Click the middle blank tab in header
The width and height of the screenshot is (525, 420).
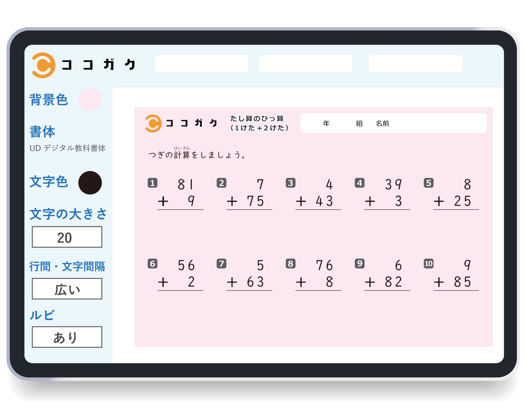[x=306, y=64]
